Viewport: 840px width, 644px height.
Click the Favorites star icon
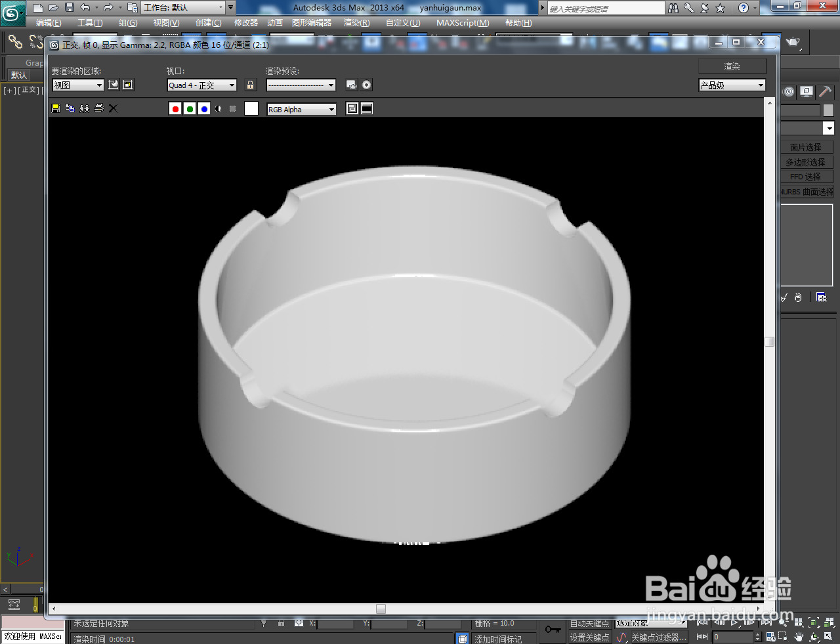pos(720,8)
